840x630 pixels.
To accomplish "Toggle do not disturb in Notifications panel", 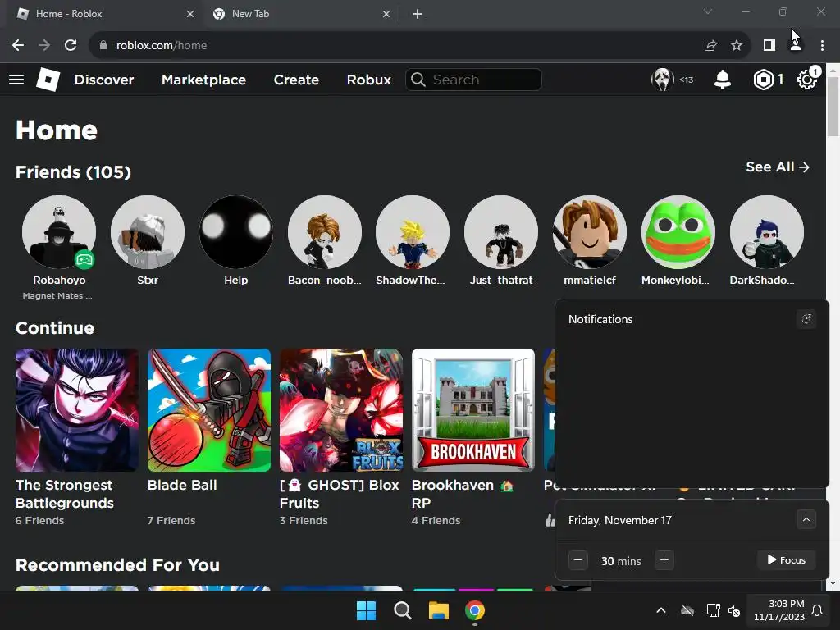I will (x=806, y=319).
